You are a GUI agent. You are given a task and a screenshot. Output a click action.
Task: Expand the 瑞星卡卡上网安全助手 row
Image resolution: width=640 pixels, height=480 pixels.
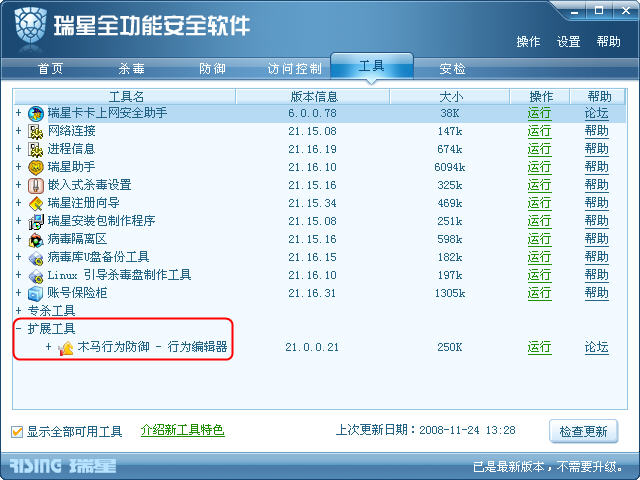(x=18, y=112)
